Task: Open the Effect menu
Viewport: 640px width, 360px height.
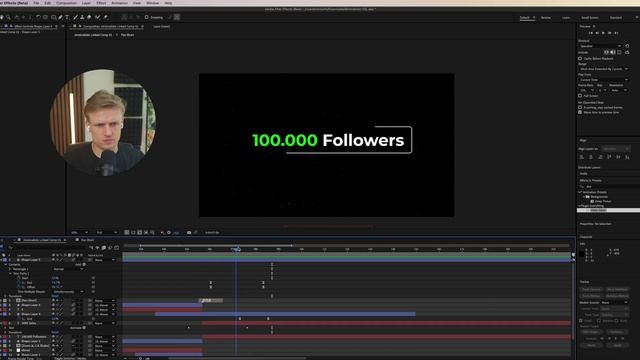Action: [x=101, y=3]
